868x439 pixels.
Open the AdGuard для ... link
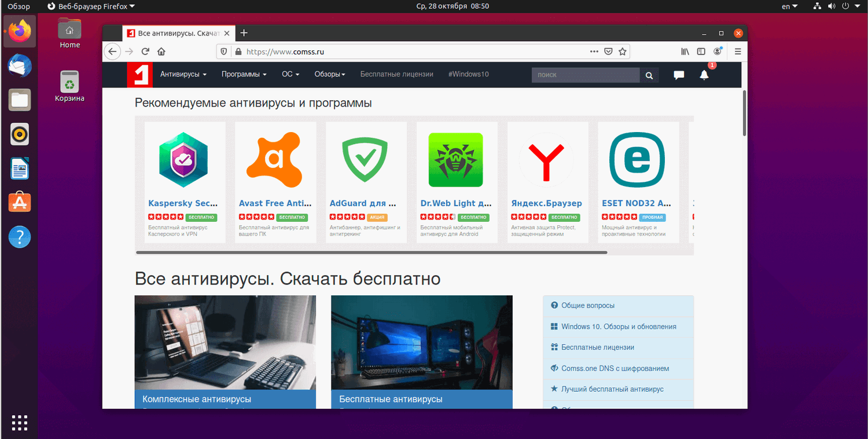point(363,203)
